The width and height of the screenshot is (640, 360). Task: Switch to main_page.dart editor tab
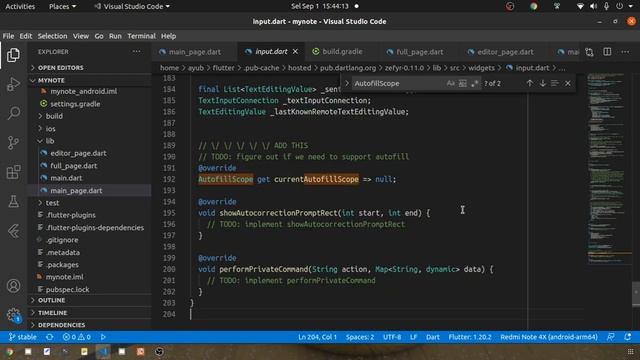click(x=195, y=52)
